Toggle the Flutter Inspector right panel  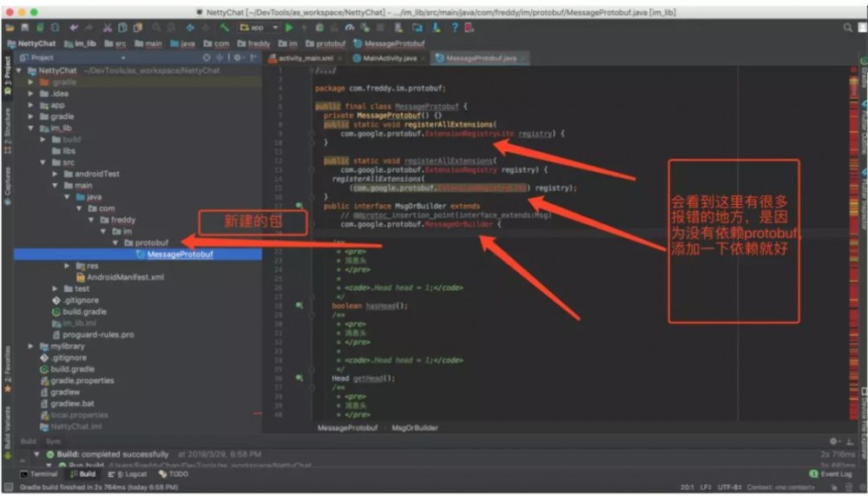pyautogui.click(x=863, y=200)
